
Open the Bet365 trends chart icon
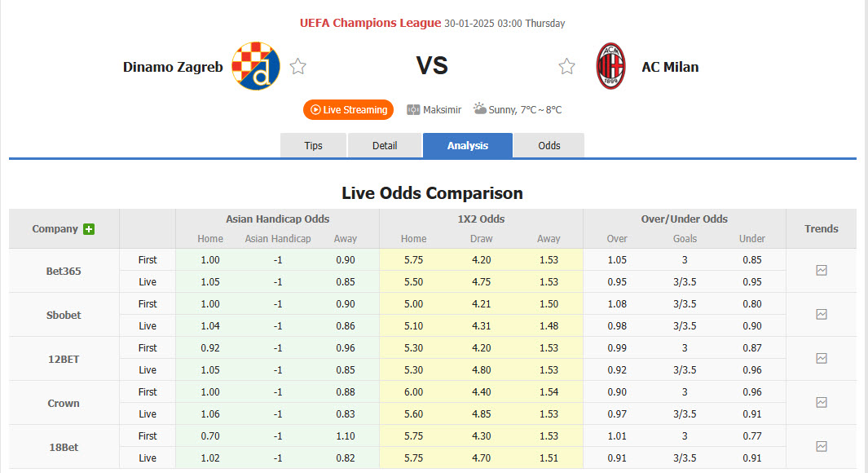pos(822,270)
